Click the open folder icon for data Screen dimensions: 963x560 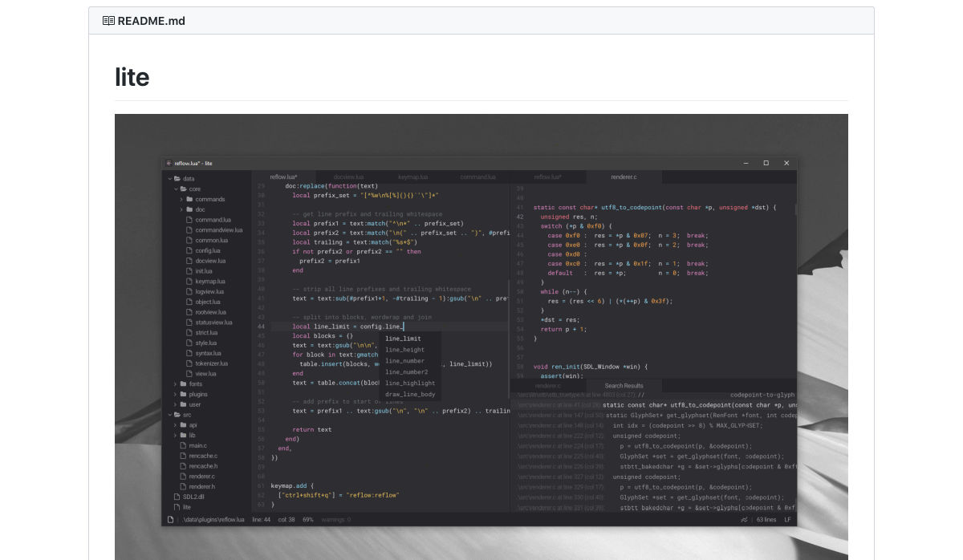pyautogui.click(x=177, y=179)
